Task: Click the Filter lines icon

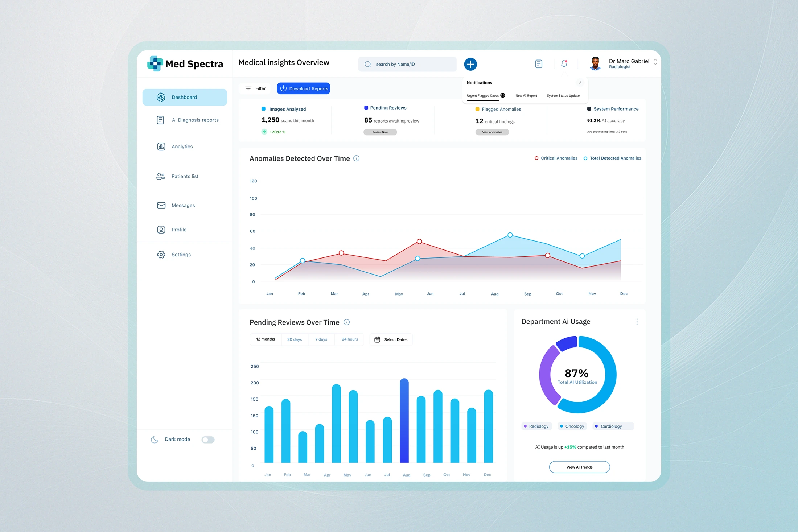Action: [248, 88]
